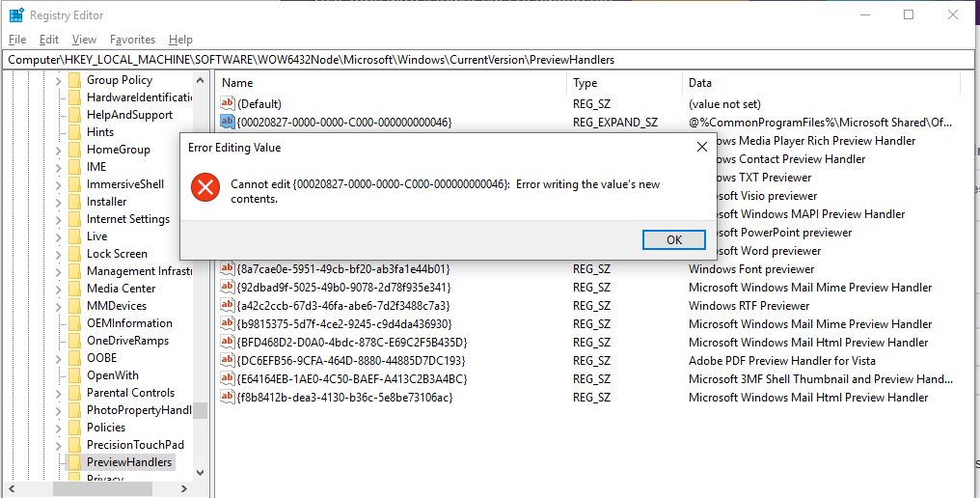
Task: Click the red error icon in dialog
Action: pos(204,187)
